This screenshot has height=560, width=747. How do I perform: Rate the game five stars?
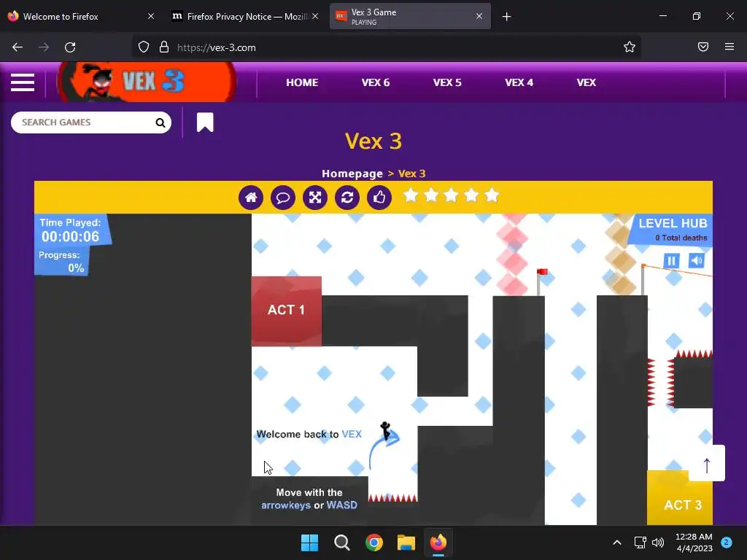pyautogui.click(x=492, y=195)
